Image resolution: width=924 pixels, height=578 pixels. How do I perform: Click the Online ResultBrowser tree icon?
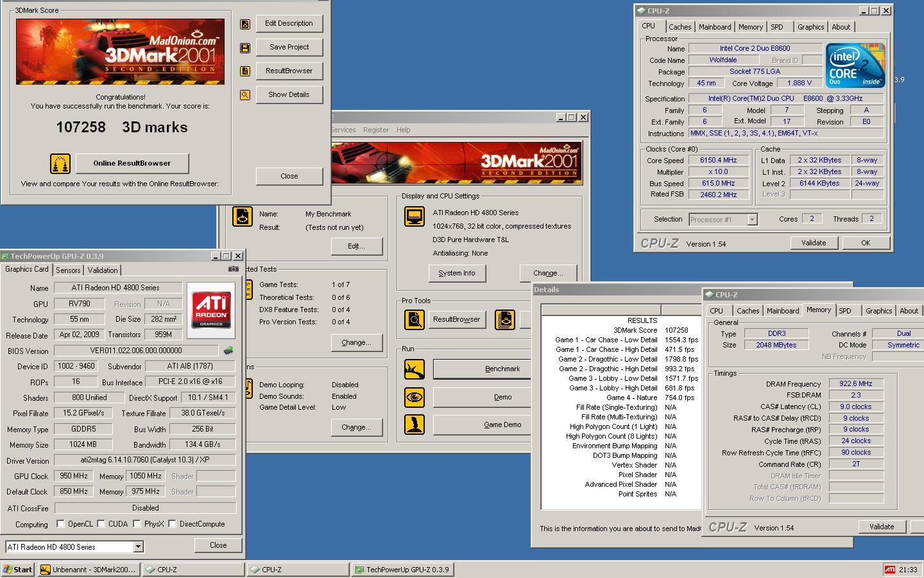60,164
